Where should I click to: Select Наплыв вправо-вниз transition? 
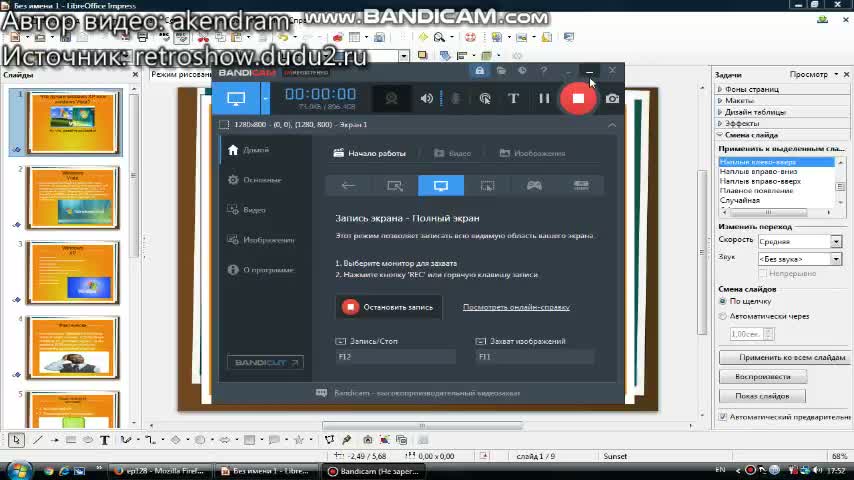758,172
